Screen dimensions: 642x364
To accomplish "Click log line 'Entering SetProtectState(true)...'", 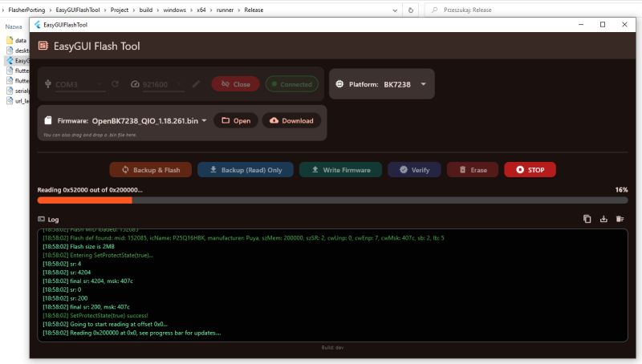I will tap(98, 255).
